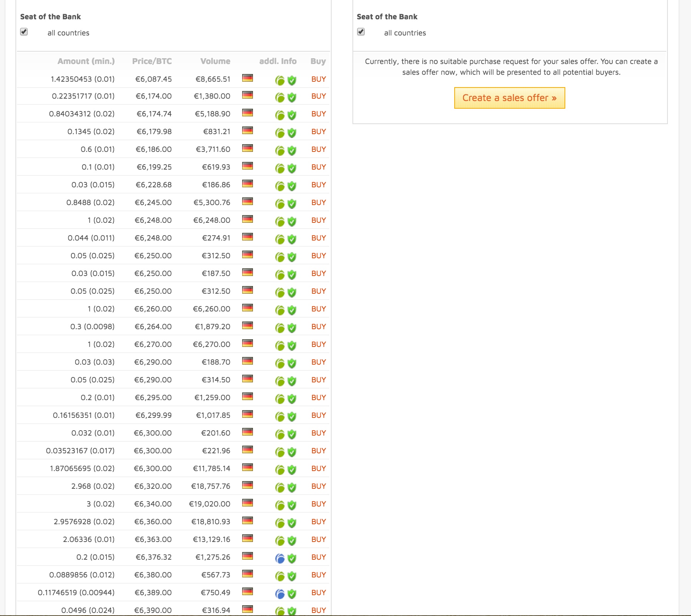Image resolution: width=691 pixels, height=616 pixels.
Task: Click the shield icon in the €6,340.00 row
Action: pos(292,505)
